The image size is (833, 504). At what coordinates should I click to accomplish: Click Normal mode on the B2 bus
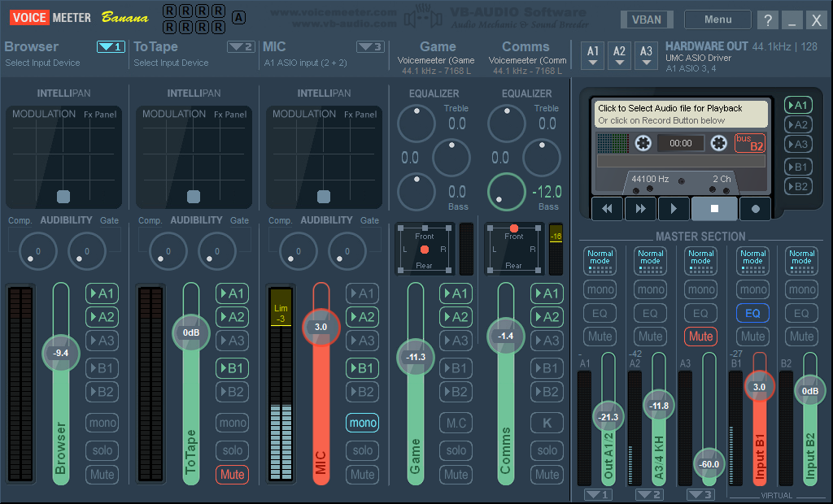(x=801, y=260)
